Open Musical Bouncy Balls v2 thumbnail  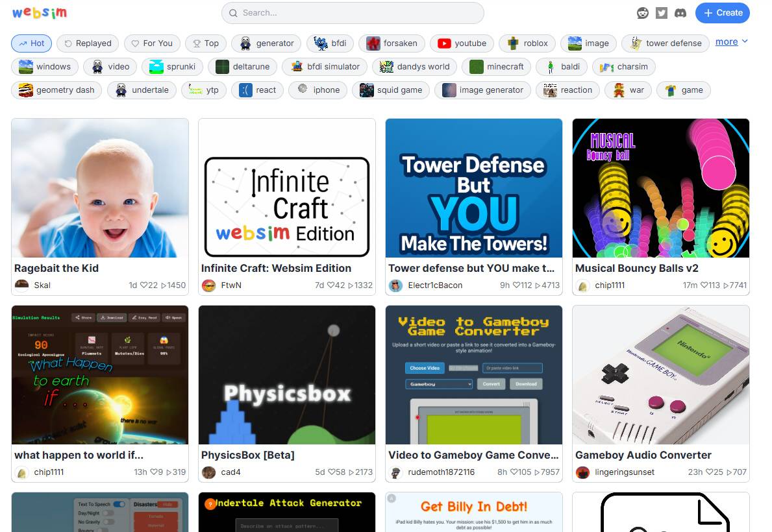(x=661, y=188)
